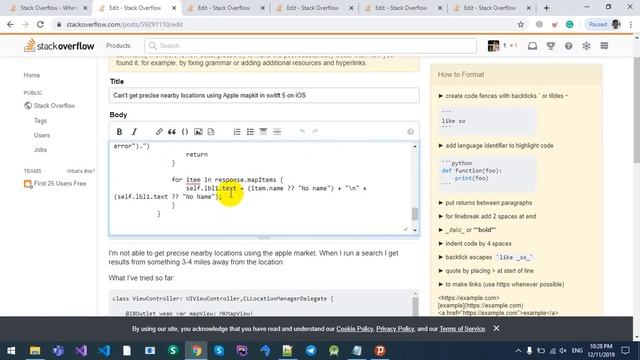Insert a code snippet using the editor toolbar
Screen dimensions: 640x360
point(211,131)
